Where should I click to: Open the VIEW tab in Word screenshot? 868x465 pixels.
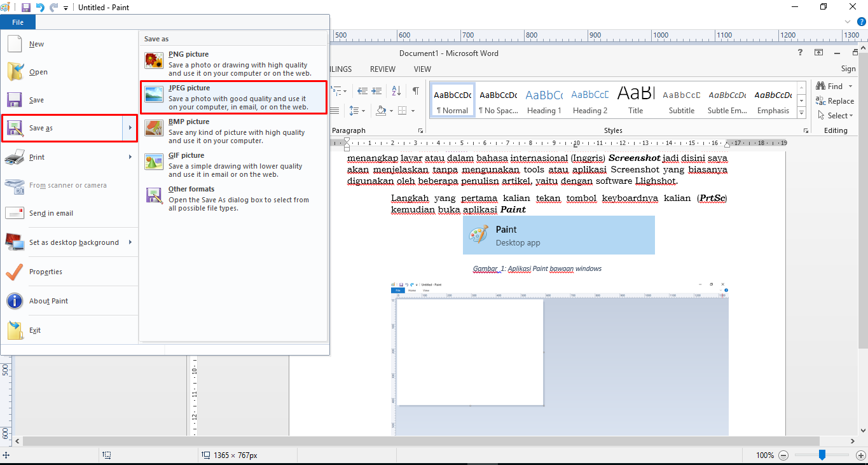(x=422, y=69)
